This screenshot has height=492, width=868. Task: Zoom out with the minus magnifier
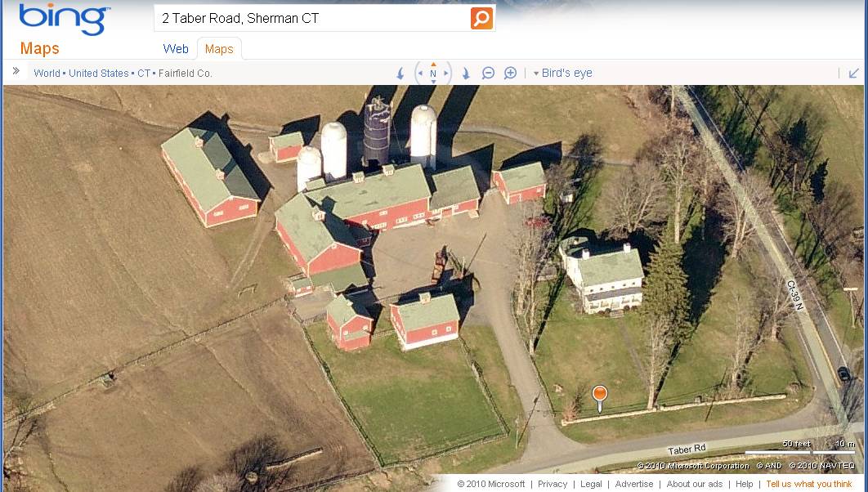488,73
